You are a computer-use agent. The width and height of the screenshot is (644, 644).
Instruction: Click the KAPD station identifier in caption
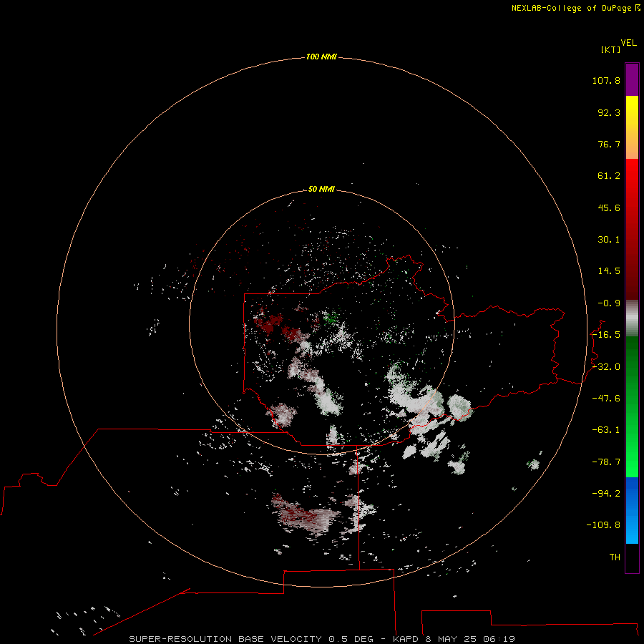[406, 639]
